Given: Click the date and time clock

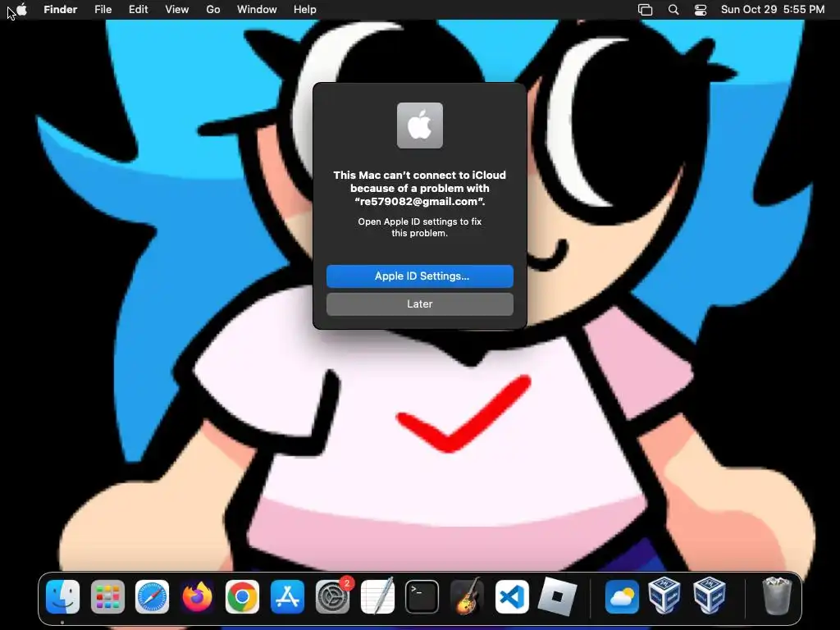Looking at the screenshot, I should 773,10.
